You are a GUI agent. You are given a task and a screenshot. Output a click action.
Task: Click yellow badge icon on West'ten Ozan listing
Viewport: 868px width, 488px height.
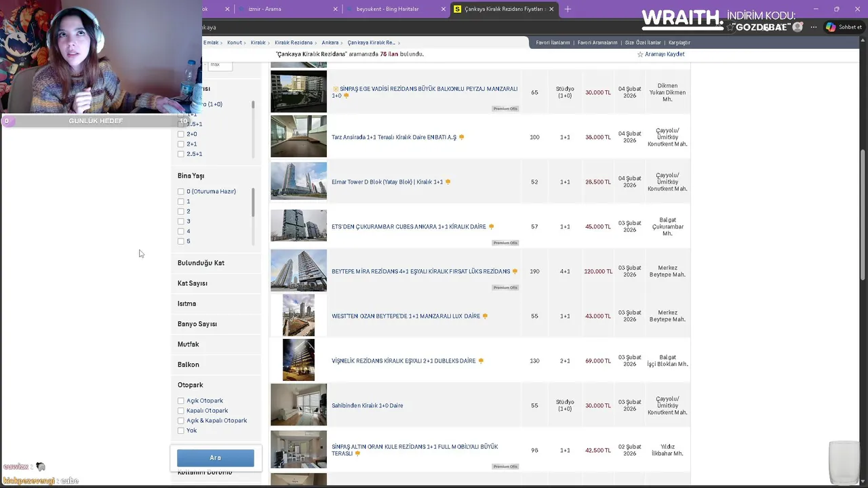(x=485, y=316)
